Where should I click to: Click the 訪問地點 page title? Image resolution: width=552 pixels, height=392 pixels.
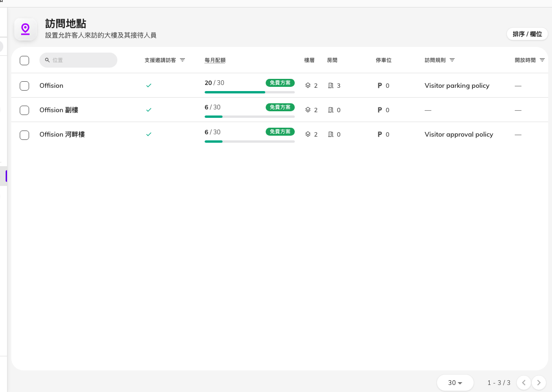(x=66, y=23)
